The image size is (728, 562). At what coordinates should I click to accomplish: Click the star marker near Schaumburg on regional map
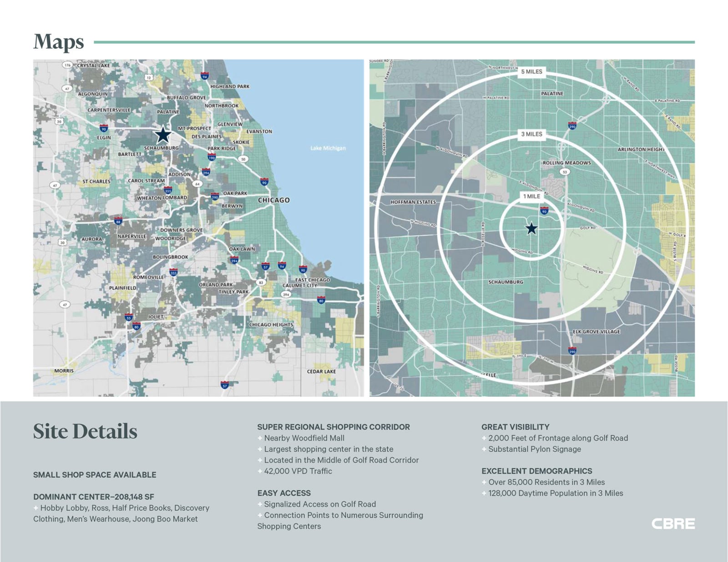(x=162, y=135)
